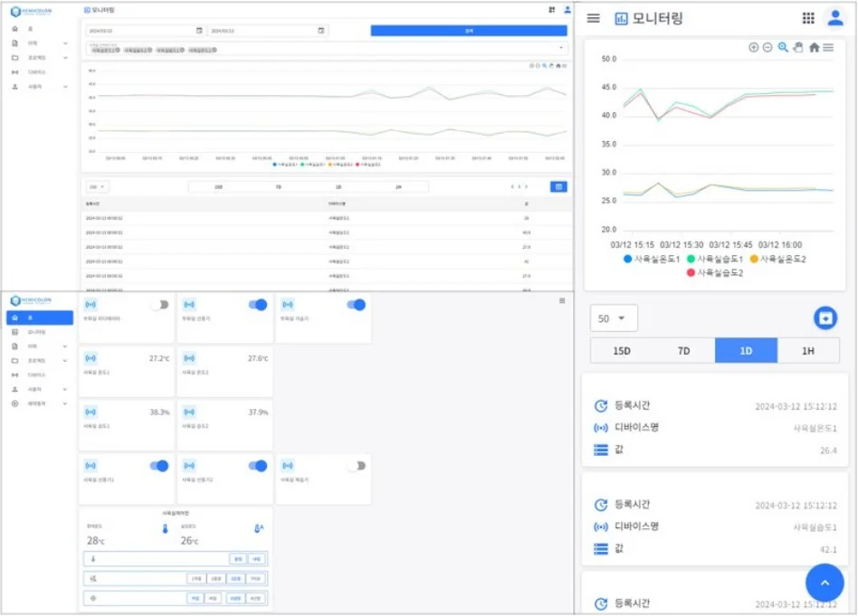This screenshot has height=616, width=858.
Task: Open the device multi-select dropdown arrow
Action: [x=561, y=48]
